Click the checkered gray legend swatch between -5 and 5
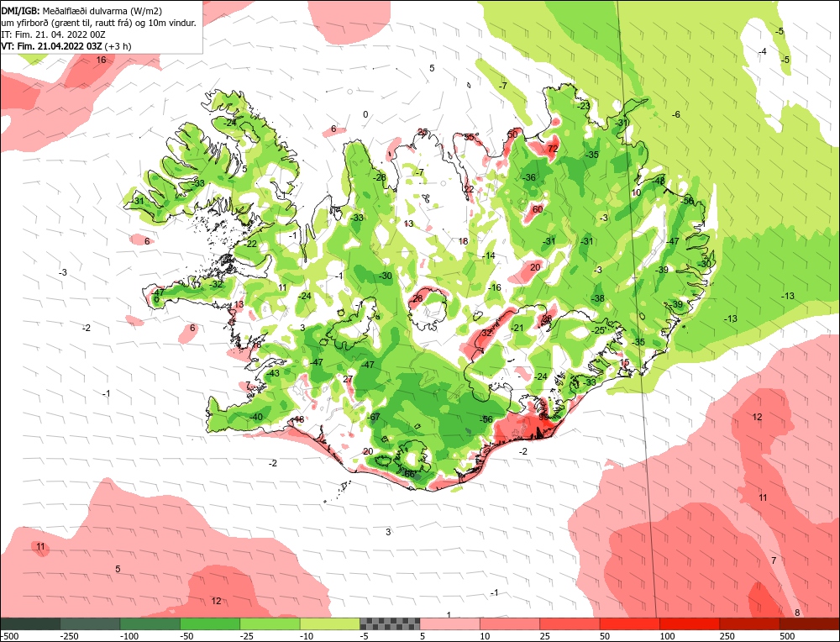 pos(390,624)
